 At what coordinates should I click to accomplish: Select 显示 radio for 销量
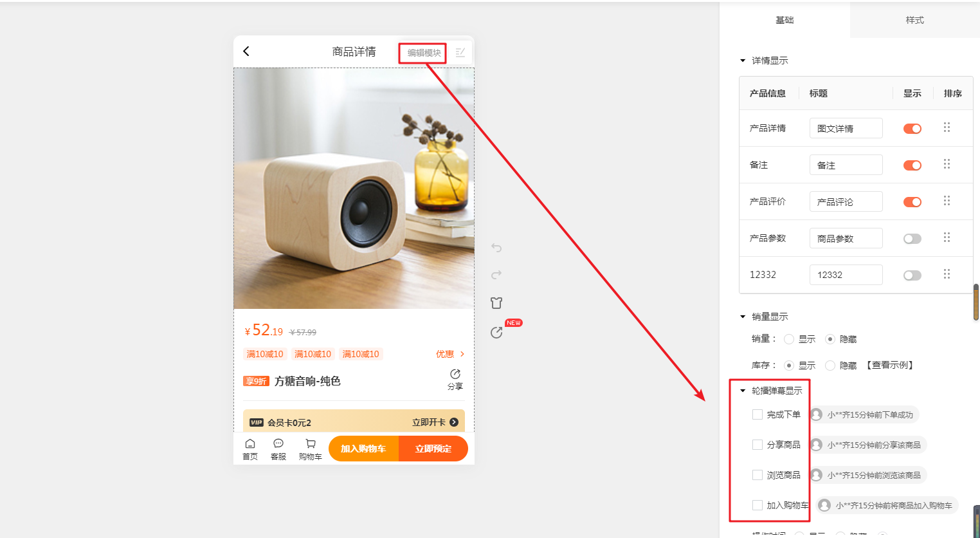click(x=789, y=339)
